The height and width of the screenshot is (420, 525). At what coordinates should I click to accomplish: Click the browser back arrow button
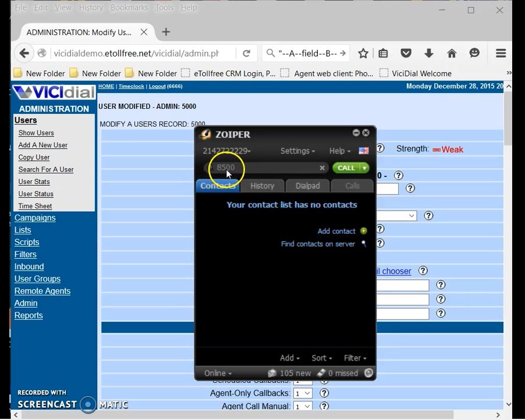point(24,53)
